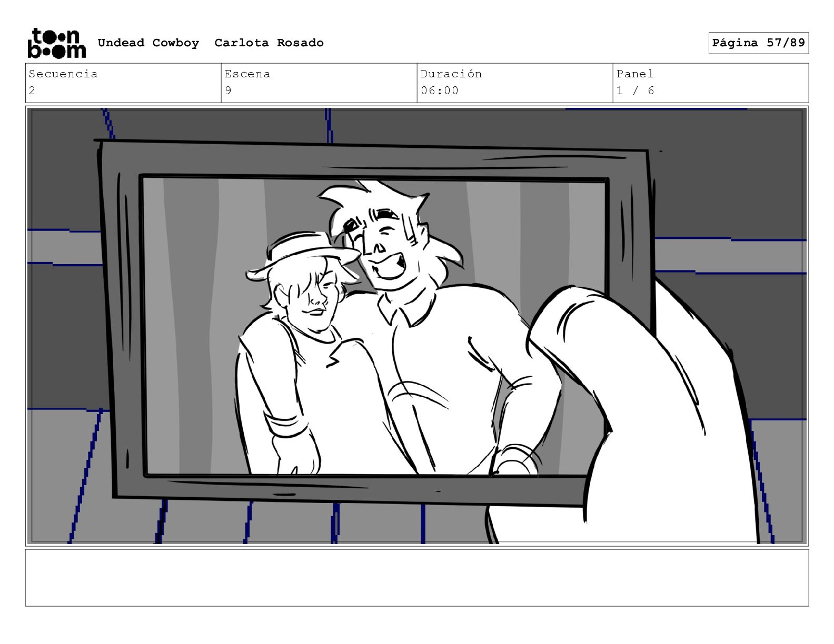Screen dimensions: 834x644
Task: Click the Panel header label
Action: click(x=635, y=74)
